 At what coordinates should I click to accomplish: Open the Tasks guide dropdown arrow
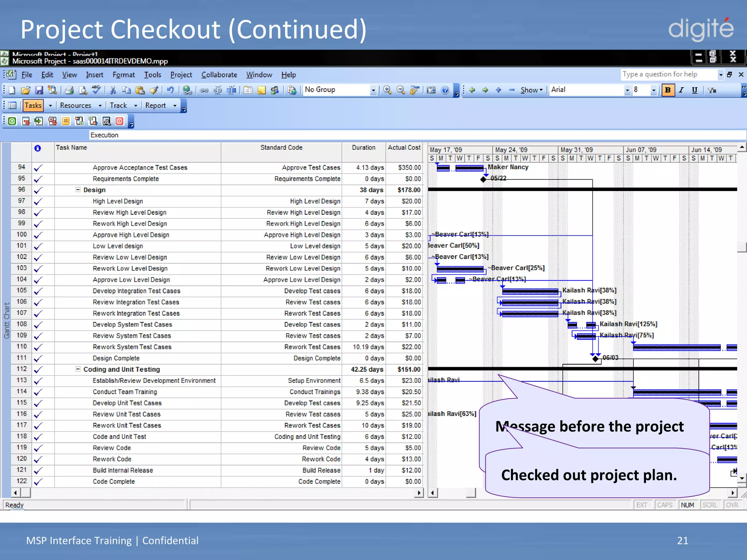click(50, 106)
